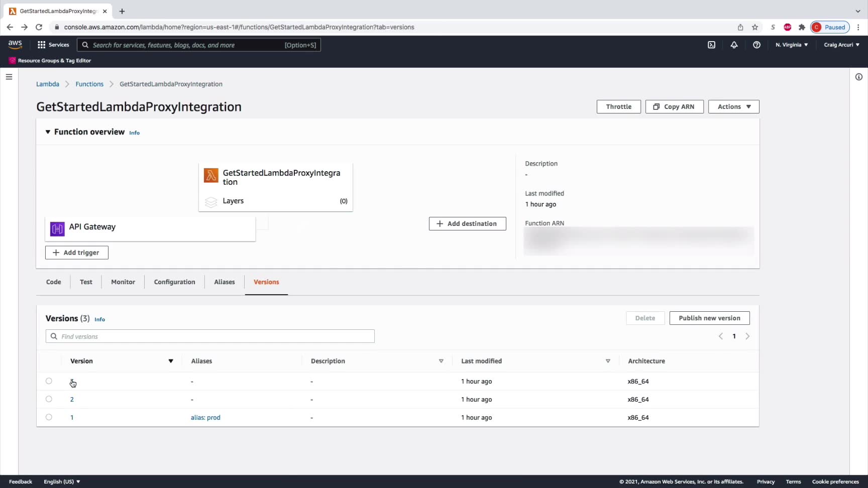868x488 pixels.
Task: Close the GetStartedLambdaProxyIntegration browser tab
Action: coord(105,11)
